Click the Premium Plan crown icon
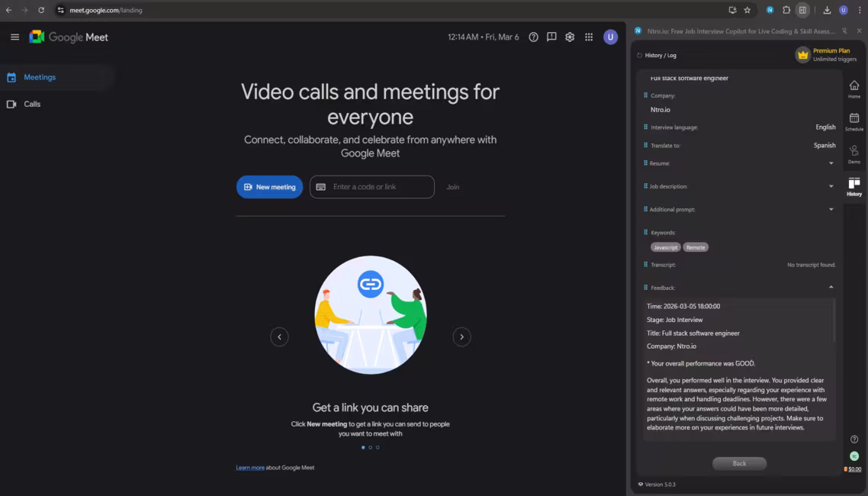The height and width of the screenshot is (496, 868). pyautogui.click(x=802, y=54)
